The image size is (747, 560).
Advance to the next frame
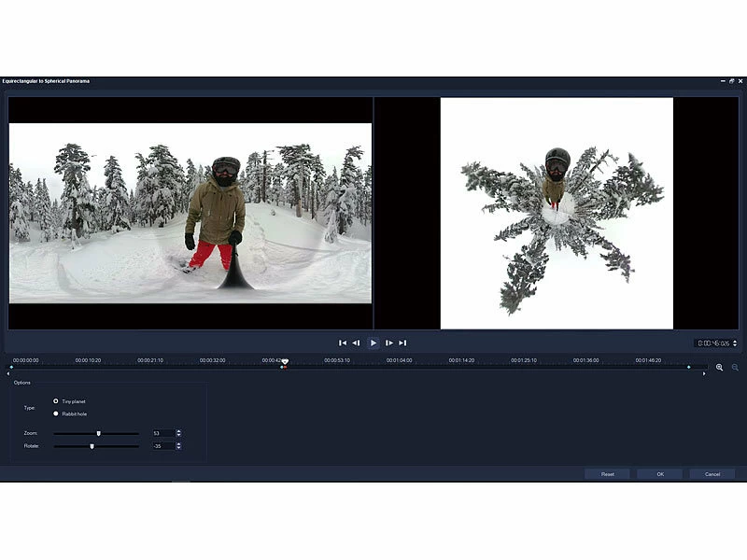click(x=389, y=343)
